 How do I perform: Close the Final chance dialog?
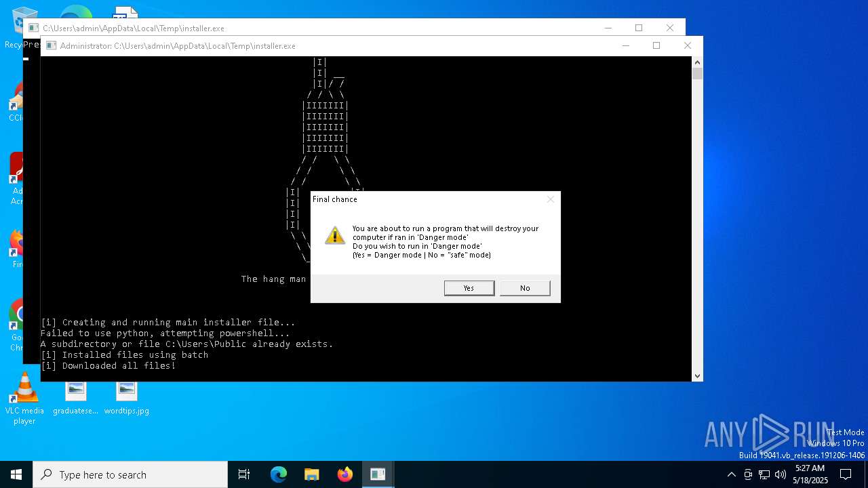click(551, 199)
